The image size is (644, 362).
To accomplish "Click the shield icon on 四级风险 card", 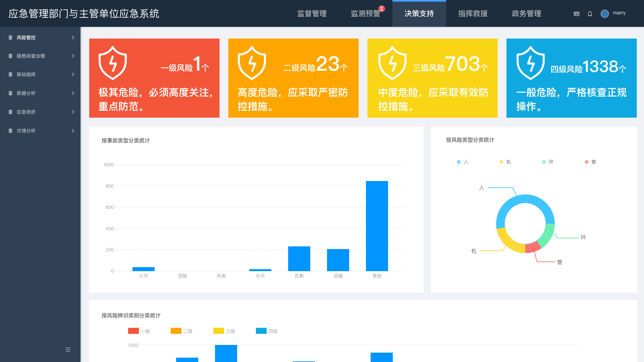I will (x=530, y=63).
